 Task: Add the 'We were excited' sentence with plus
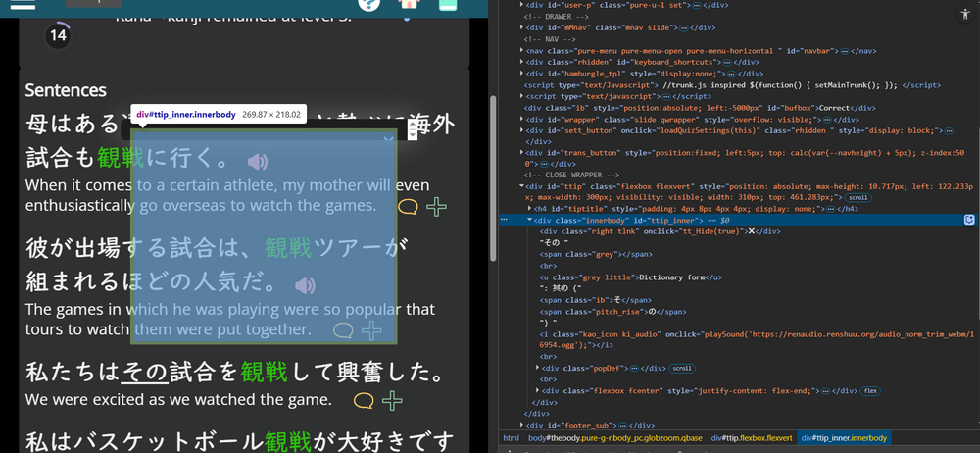[x=392, y=400]
